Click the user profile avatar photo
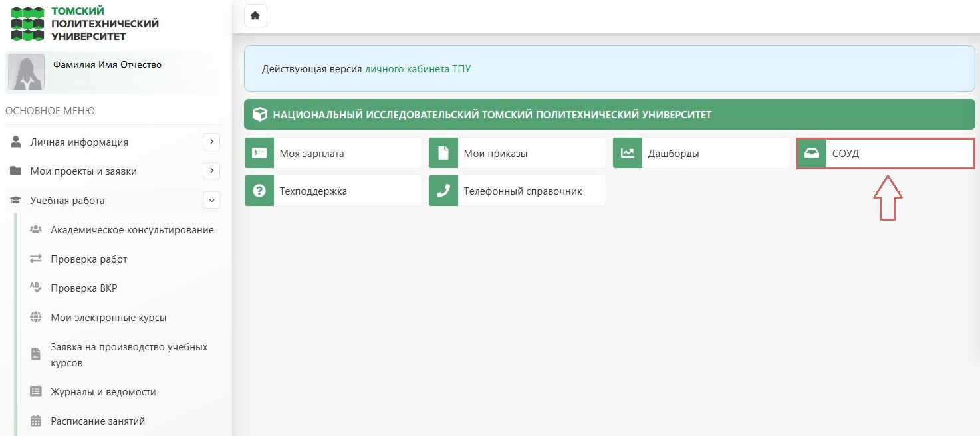This screenshot has width=980, height=436. click(26, 72)
